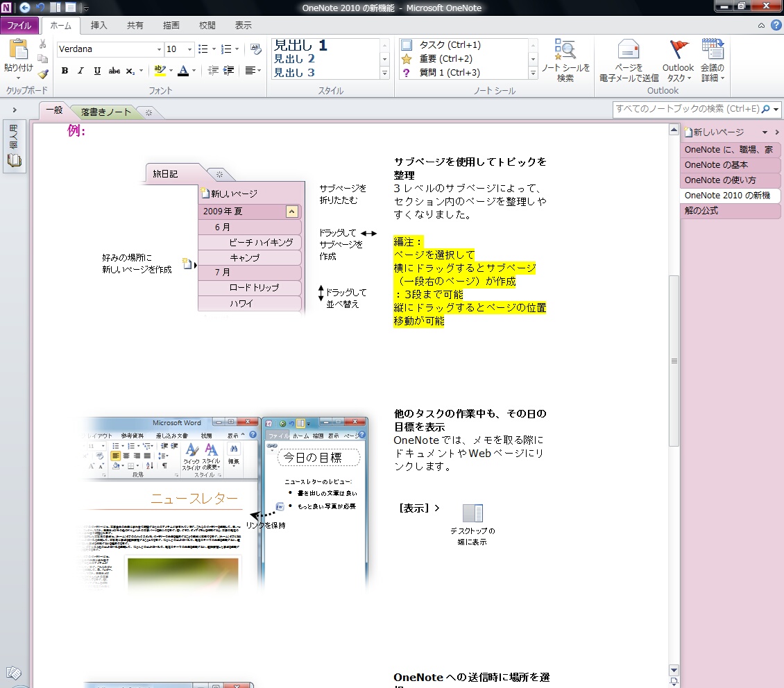Open paragraph alignment options
Viewport: 784px width, 688px height.
253,71
